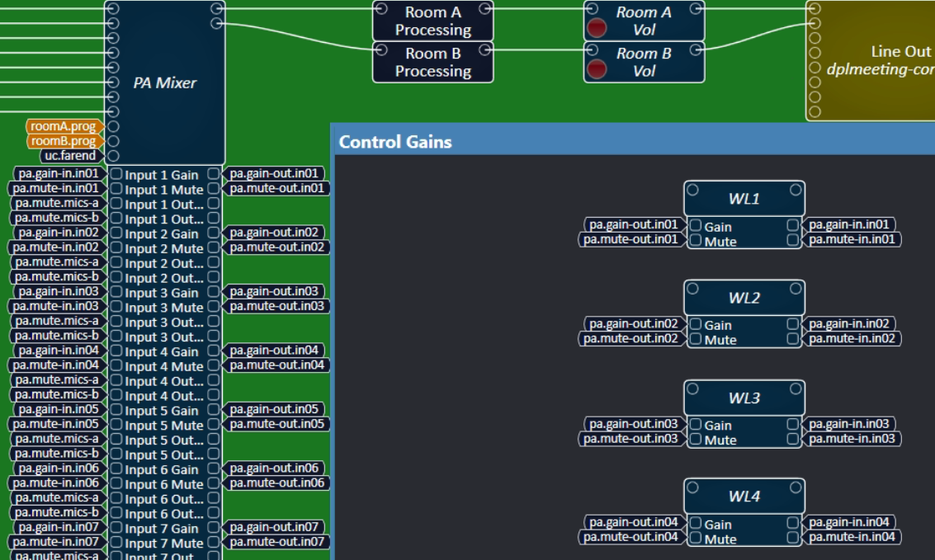
Task: Open the WL2 wireless gain block
Action: (743, 298)
